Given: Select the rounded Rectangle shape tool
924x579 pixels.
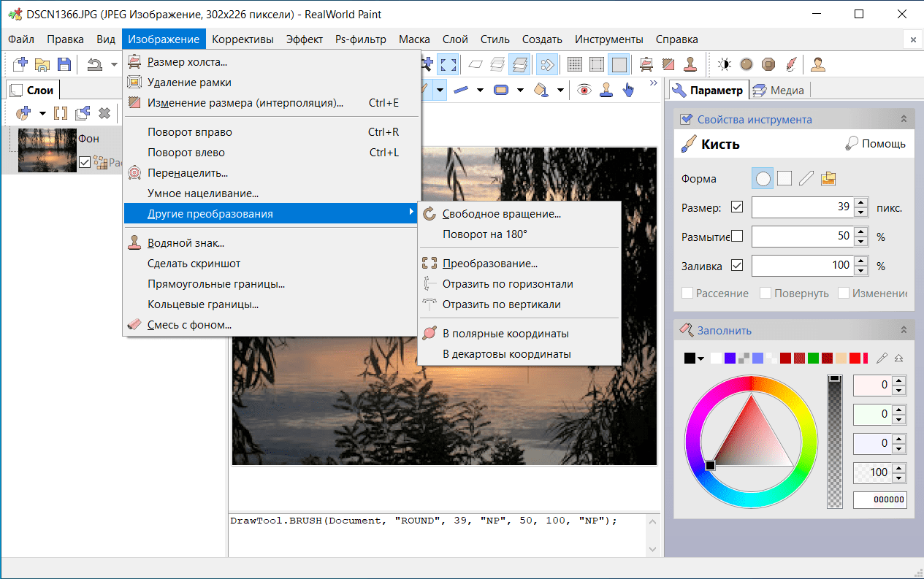Looking at the screenshot, I should tap(501, 90).
